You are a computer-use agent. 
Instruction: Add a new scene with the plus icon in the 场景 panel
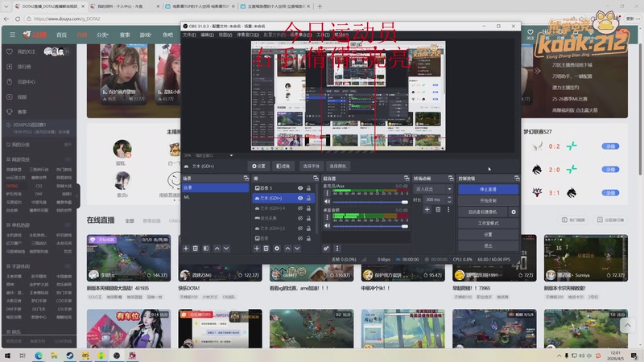click(186, 249)
